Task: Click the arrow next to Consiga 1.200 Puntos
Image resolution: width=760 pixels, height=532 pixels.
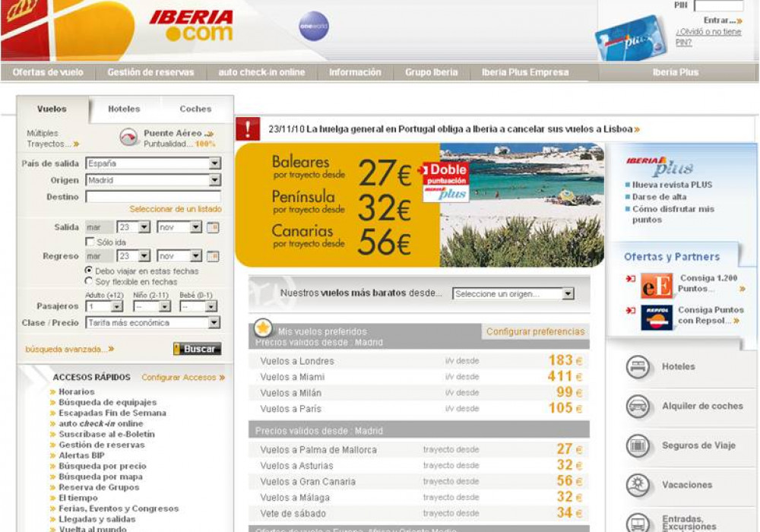Action: tap(742, 289)
